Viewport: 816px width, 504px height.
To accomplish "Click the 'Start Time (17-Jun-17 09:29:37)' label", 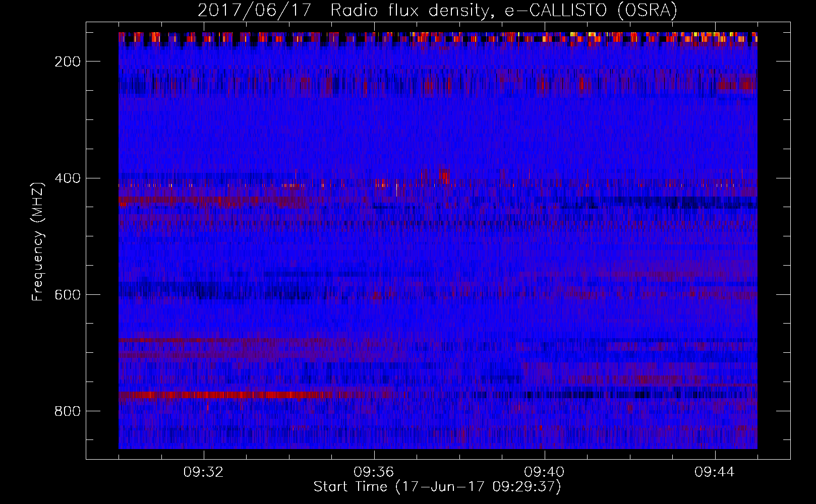I will 437,487.
